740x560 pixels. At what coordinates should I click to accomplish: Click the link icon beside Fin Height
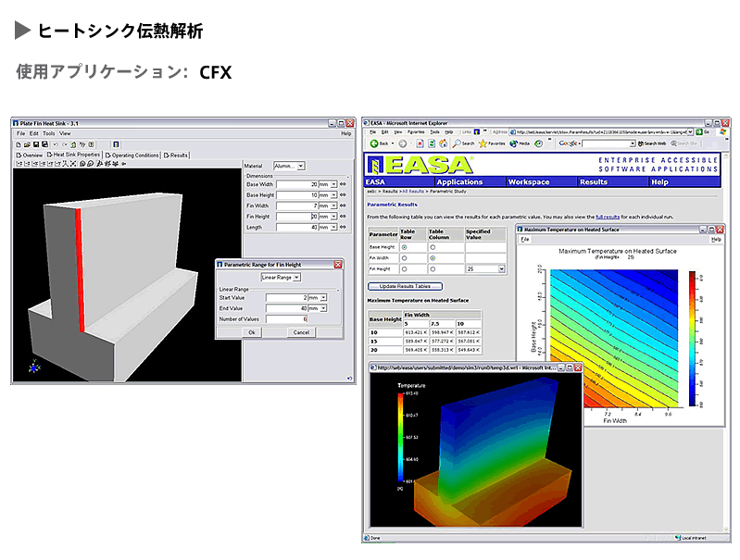click(343, 216)
